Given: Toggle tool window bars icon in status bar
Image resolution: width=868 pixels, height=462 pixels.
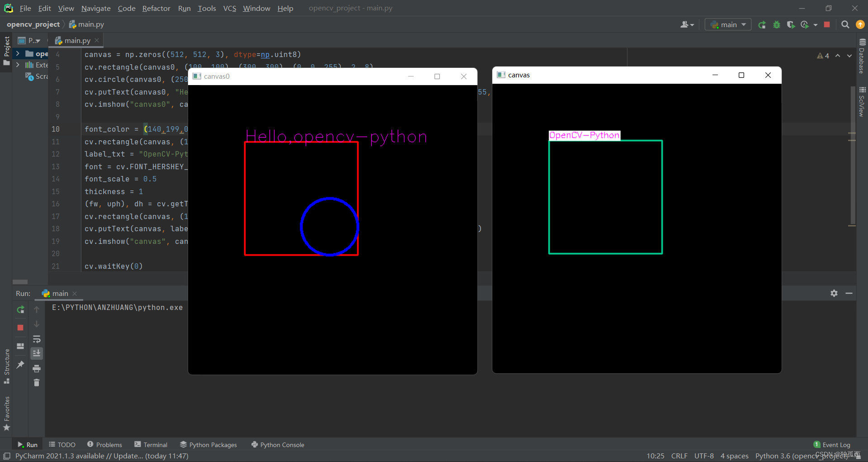Looking at the screenshot, I should (x=7, y=456).
